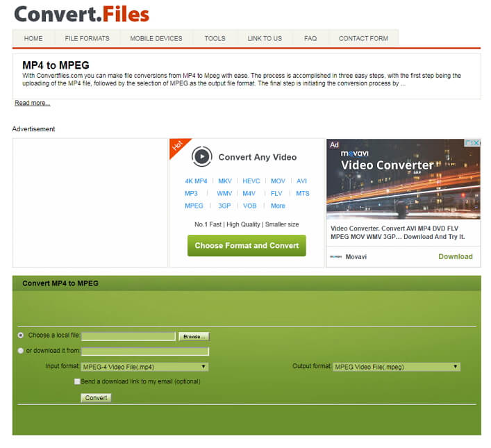
Task: Select the MTS format link
Action: (x=303, y=193)
